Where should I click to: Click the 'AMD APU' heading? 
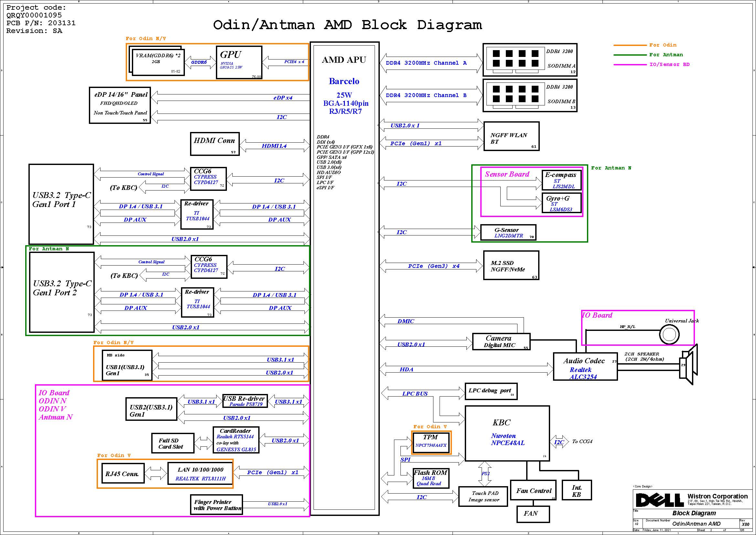click(344, 60)
